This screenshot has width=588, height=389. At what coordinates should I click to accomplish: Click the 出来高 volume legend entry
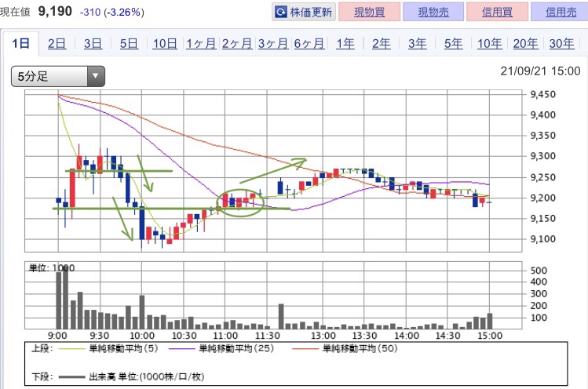(131, 376)
